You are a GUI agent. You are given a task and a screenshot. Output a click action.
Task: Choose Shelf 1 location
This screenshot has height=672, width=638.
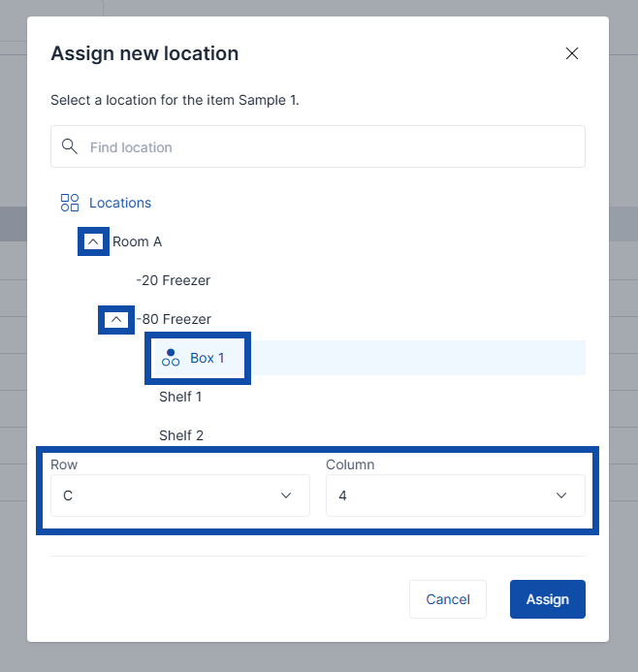pyautogui.click(x=180, y=397)
